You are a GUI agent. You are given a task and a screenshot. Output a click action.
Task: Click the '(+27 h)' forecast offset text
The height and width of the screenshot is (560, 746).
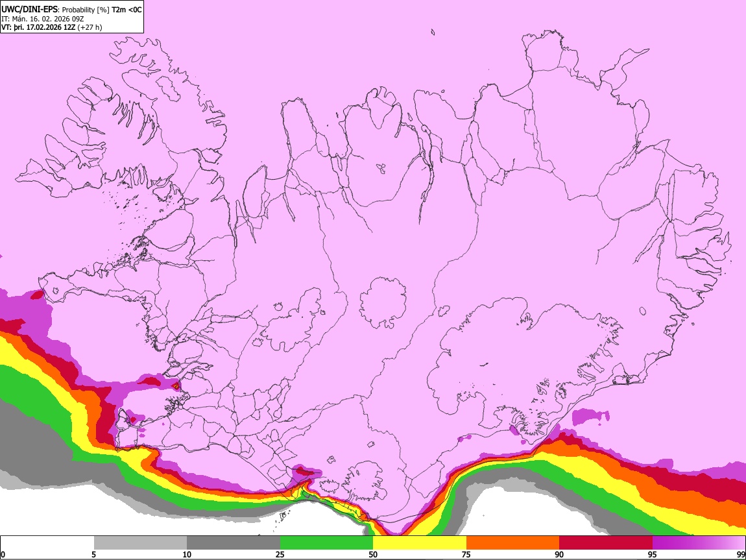coord(90,27)
